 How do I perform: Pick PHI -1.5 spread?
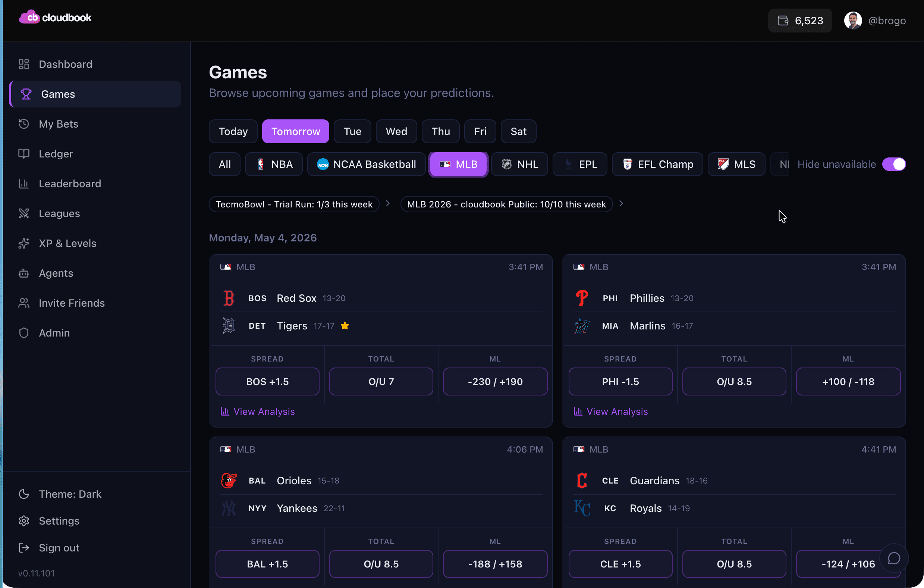tap(620, 381)
